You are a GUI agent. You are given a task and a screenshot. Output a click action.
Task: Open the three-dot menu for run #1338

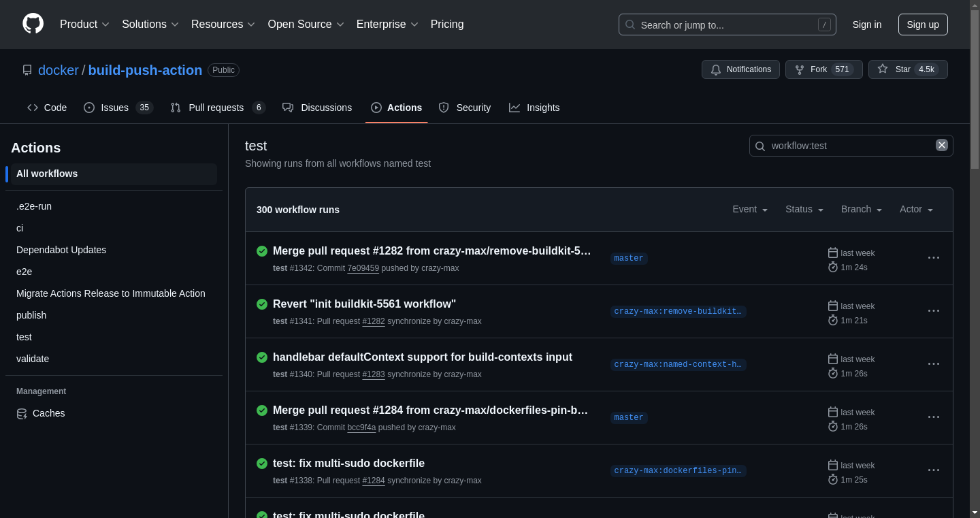tap(934, 470)
